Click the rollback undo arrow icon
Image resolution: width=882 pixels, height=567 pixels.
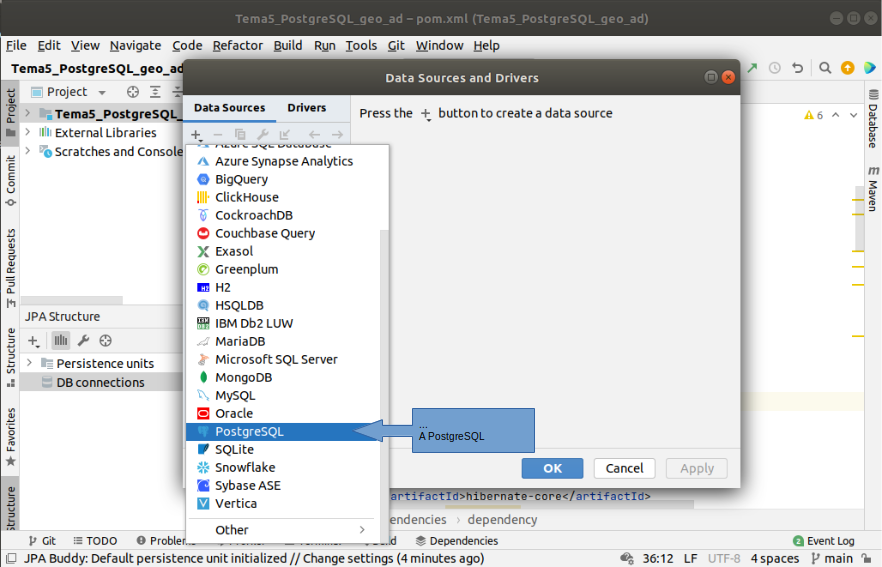(797, 68)
